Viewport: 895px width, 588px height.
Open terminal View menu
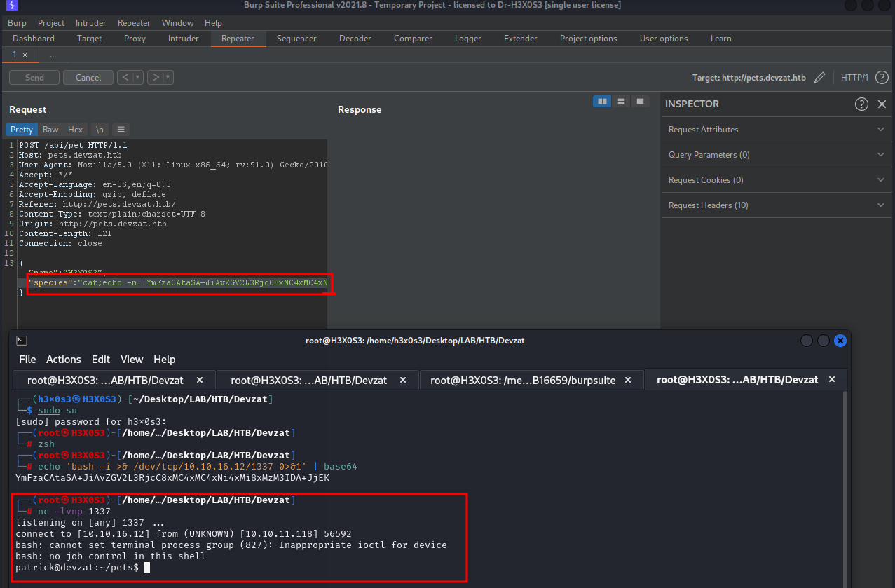132,360
